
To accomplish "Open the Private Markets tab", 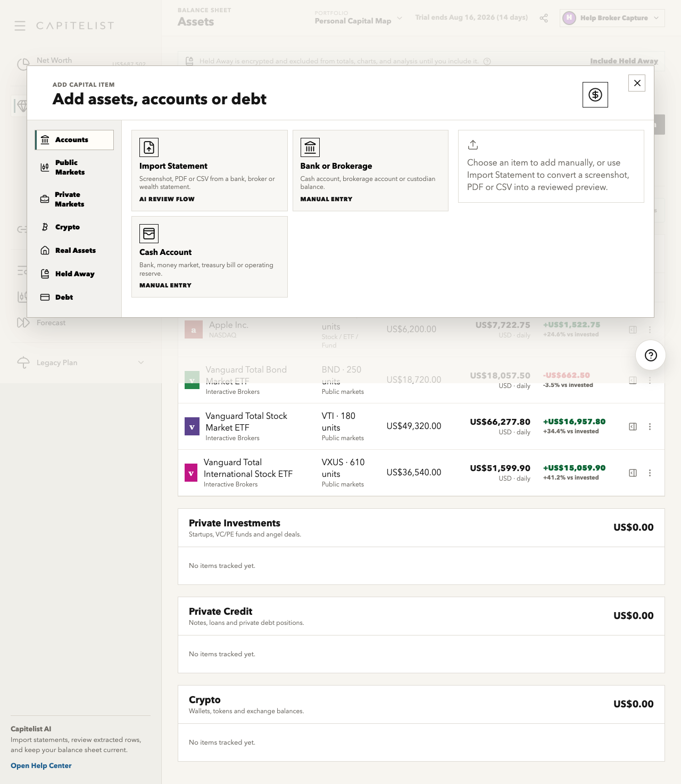I will click(74, 199).
